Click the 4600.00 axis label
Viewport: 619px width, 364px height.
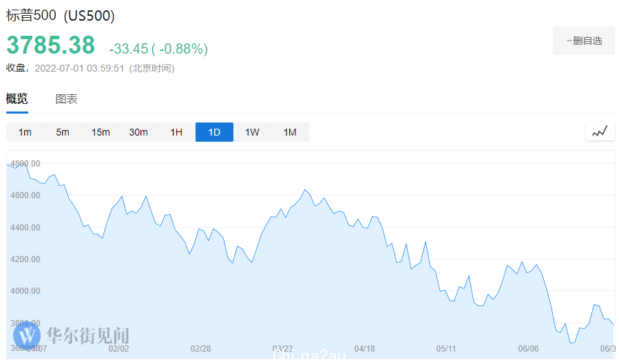click(25, 195)
